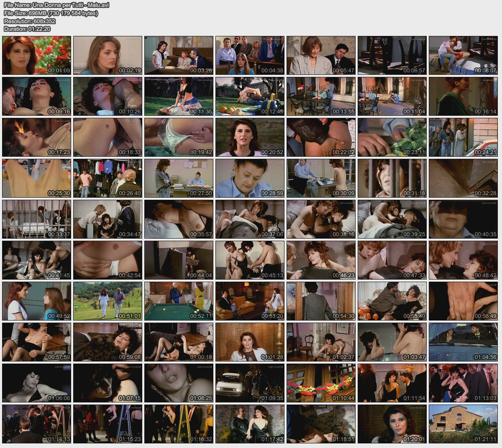Click the stone wall frame at 00:20:52
Image resolution: width=502 pixels, height=448 pixels.
pyautogui.click(x=250, y=137)
